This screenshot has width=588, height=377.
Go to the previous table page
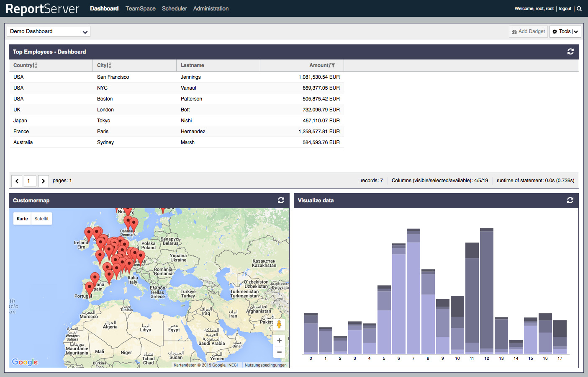point(17,181)
